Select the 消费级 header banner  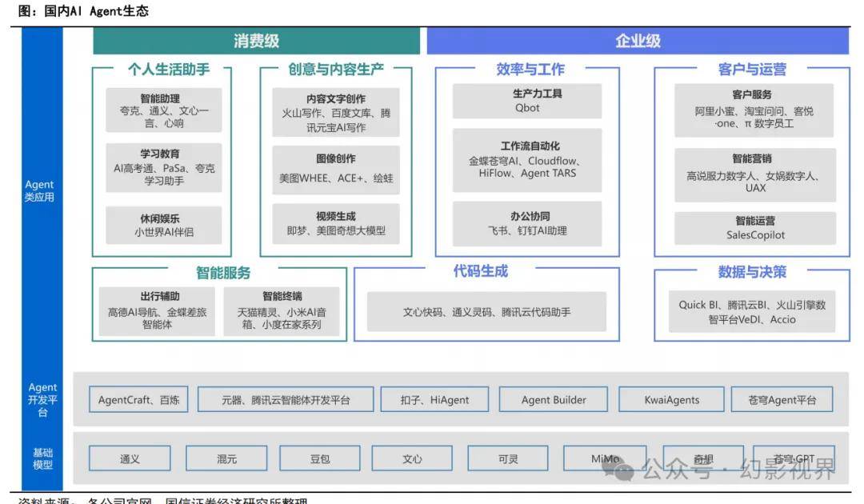point(256,41)
